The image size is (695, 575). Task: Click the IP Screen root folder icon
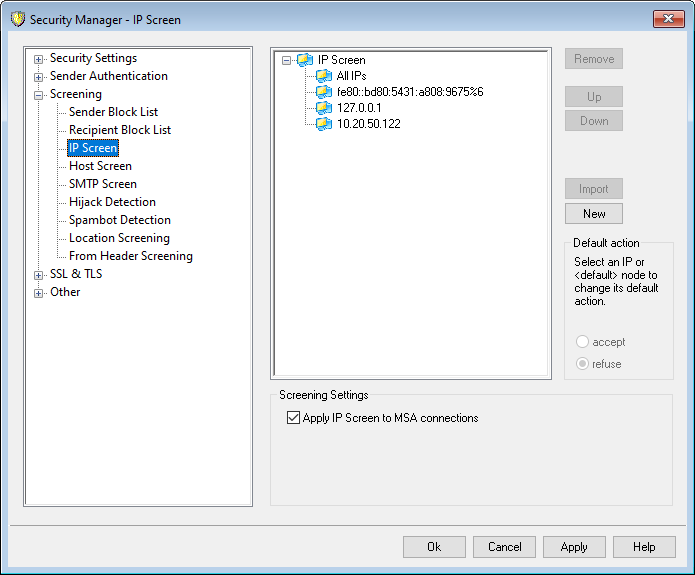coord(305,60)
